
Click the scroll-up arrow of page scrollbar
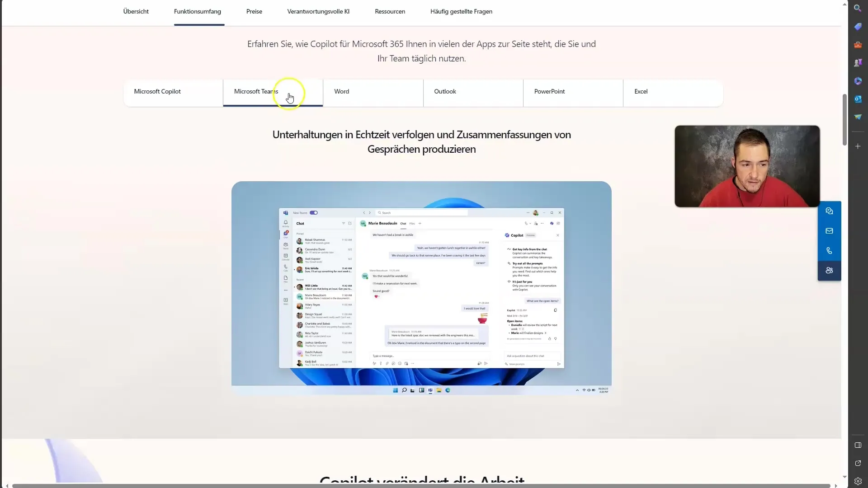coord(844,4)
